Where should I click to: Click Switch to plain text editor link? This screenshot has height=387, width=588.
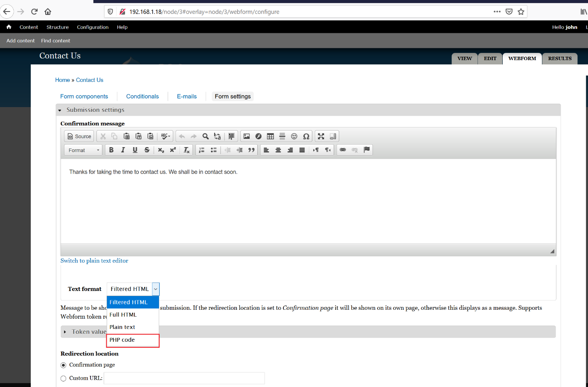click(94, 261)
